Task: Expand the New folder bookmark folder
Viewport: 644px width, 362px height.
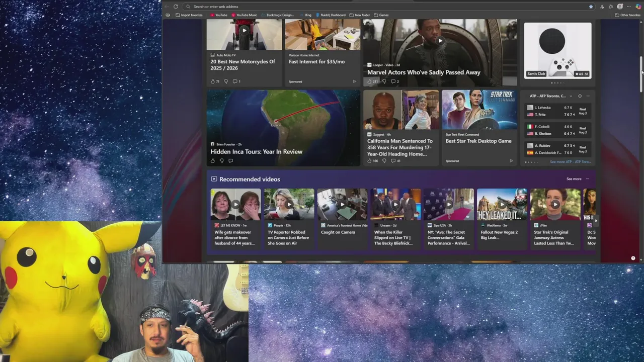Action: (x=359, y=15)
